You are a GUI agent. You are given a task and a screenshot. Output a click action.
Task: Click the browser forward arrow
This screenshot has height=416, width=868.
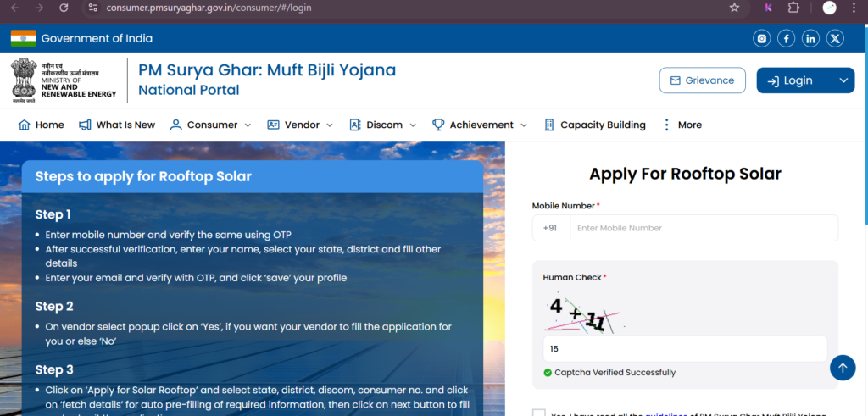pos(39,8)
